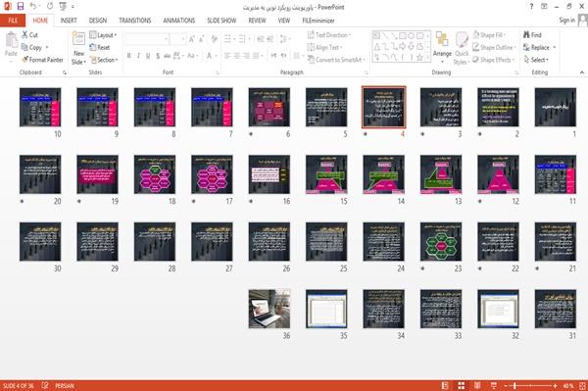Click Ribbon Display Options icon
588x391 pixels.
[544, 7]
